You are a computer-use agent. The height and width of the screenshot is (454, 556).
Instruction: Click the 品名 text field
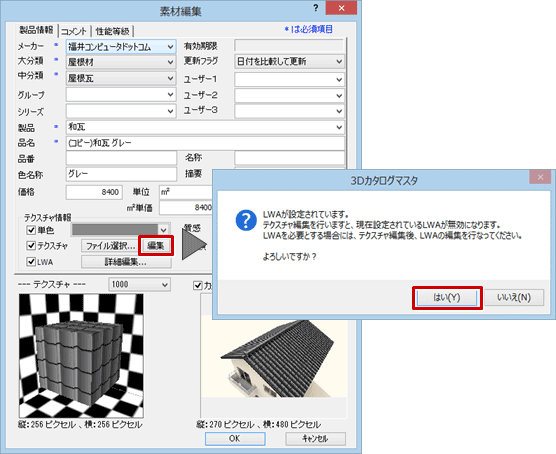coord(205,143)
